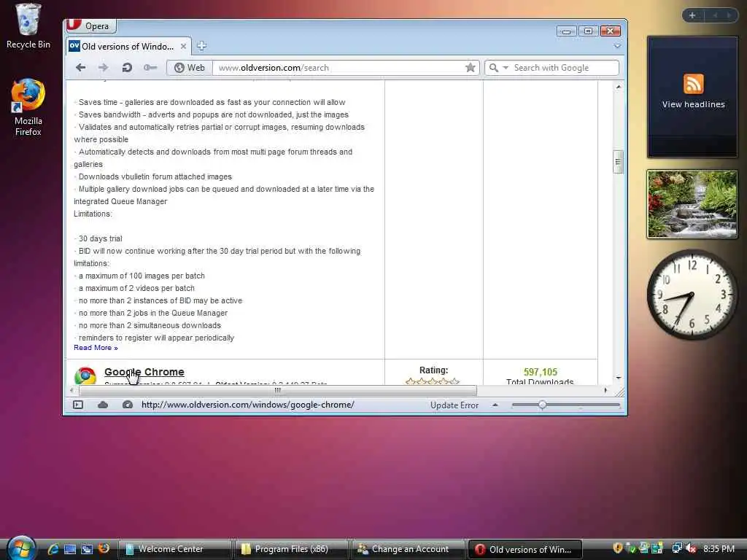This screenshot has width=747, height=560.
Task: Click the status bar URL text
Action: [x=248, y=405]
